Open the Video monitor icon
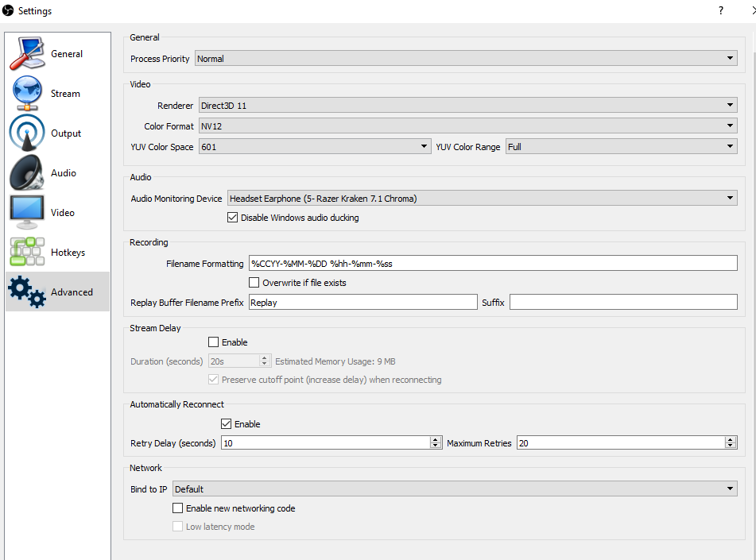Viewport: 756px width, 560px height. tap(27, 212)
